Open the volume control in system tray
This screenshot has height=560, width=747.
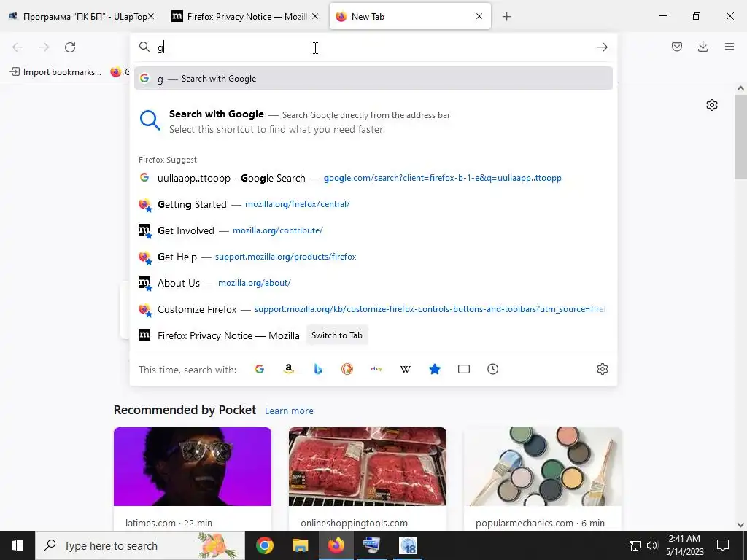pos(652,545)
